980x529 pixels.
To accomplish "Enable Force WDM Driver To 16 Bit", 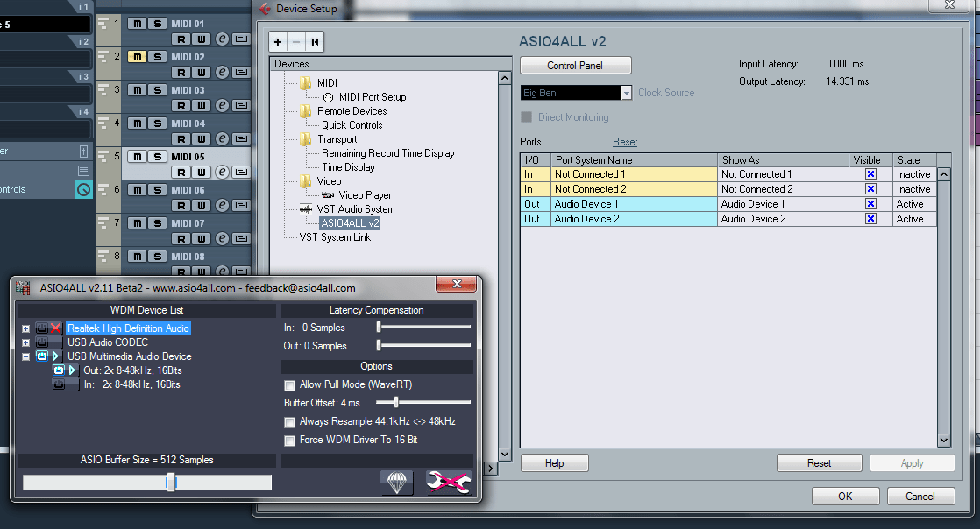I will click(289, 441).
